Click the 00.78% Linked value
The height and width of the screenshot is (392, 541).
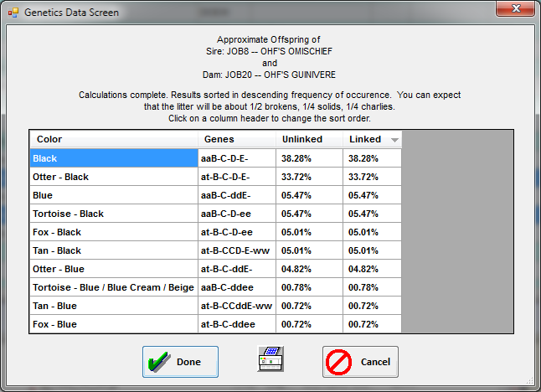tap(373, 287)
